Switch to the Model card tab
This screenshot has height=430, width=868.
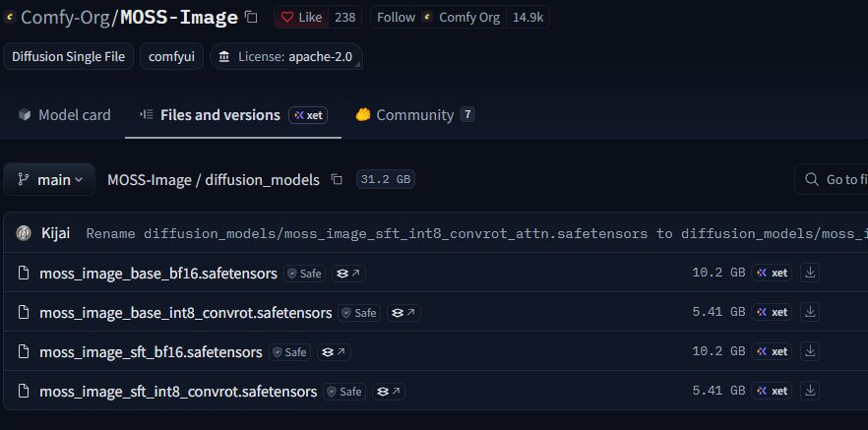tap(64, 115)
